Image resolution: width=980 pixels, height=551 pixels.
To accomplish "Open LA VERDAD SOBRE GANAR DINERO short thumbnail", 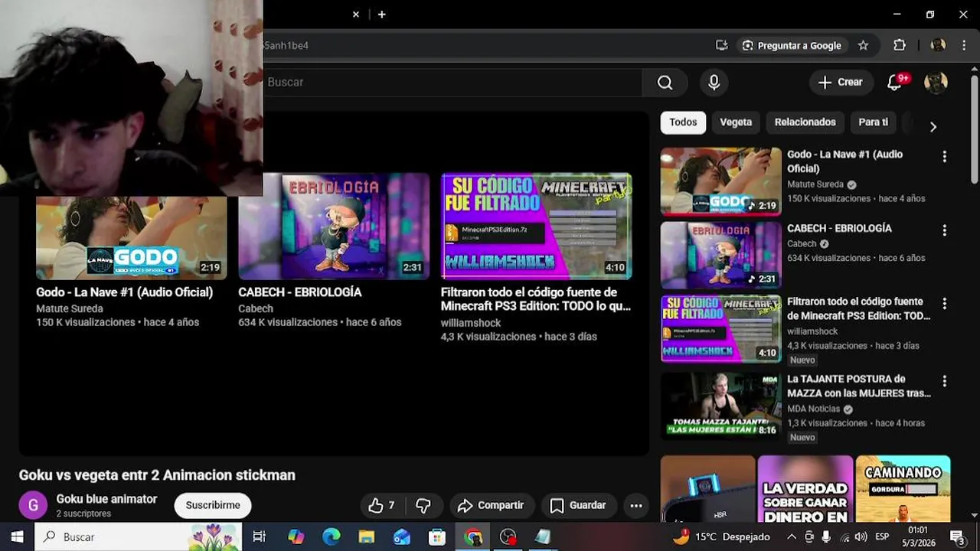I will [x=805, y=490].
